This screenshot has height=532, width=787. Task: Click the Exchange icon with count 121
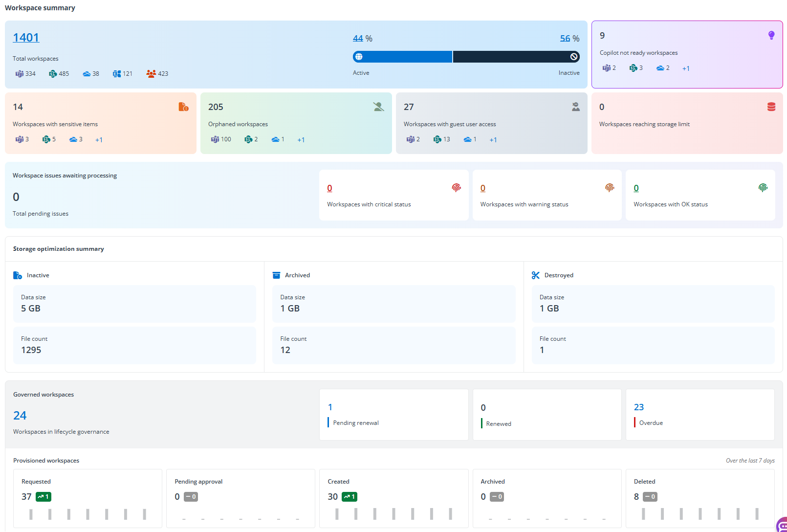pos(116,73)
